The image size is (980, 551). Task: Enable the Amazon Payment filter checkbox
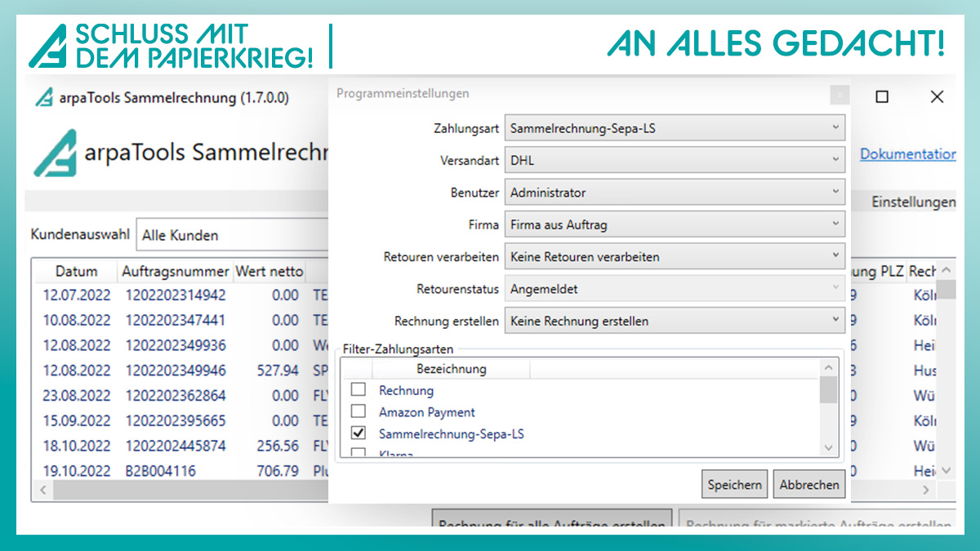(x=358, y=411)
